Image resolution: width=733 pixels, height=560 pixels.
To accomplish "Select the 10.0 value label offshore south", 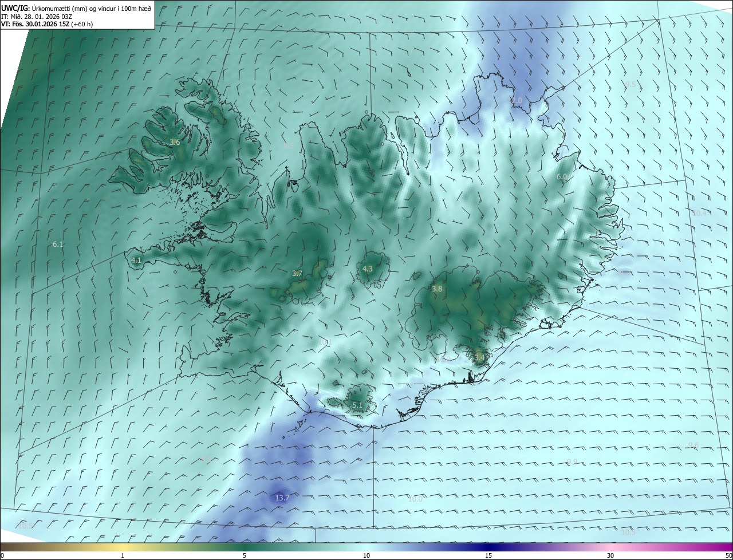I will click(x=415, y=499).
